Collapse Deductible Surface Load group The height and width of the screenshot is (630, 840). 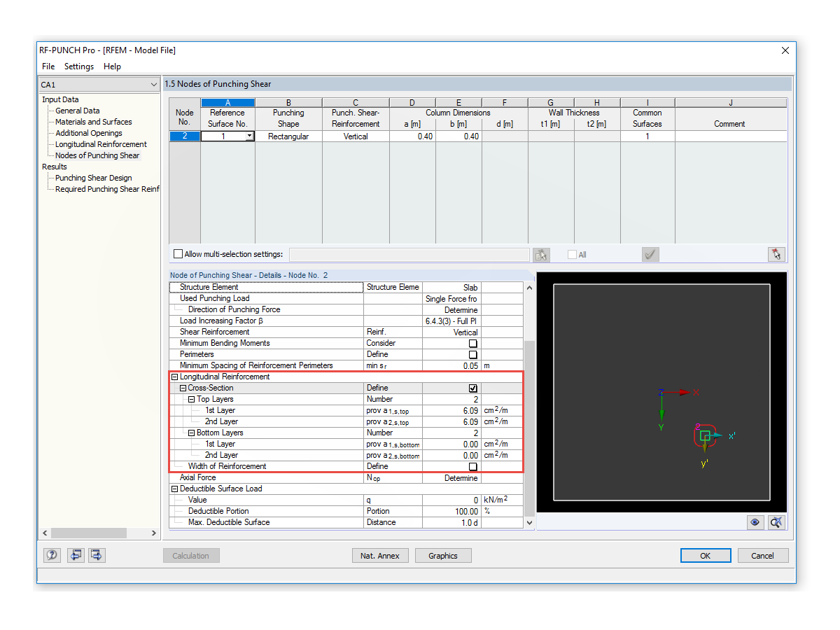click(x=175, y=489)
